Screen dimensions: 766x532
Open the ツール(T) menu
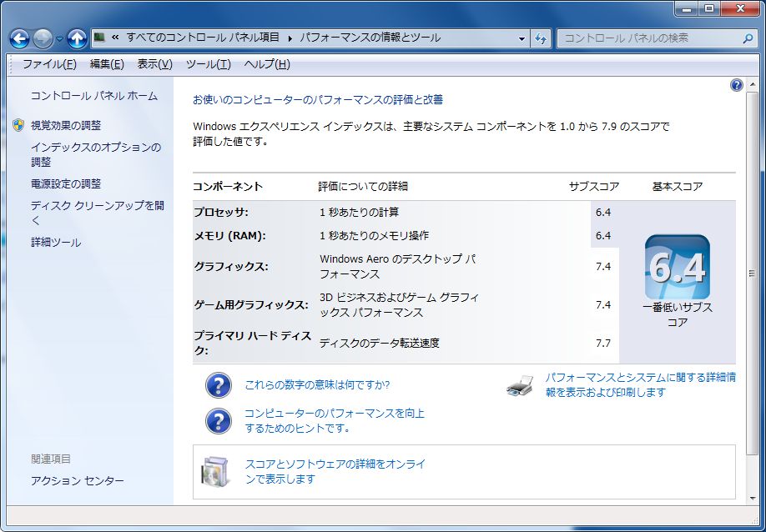208,64
